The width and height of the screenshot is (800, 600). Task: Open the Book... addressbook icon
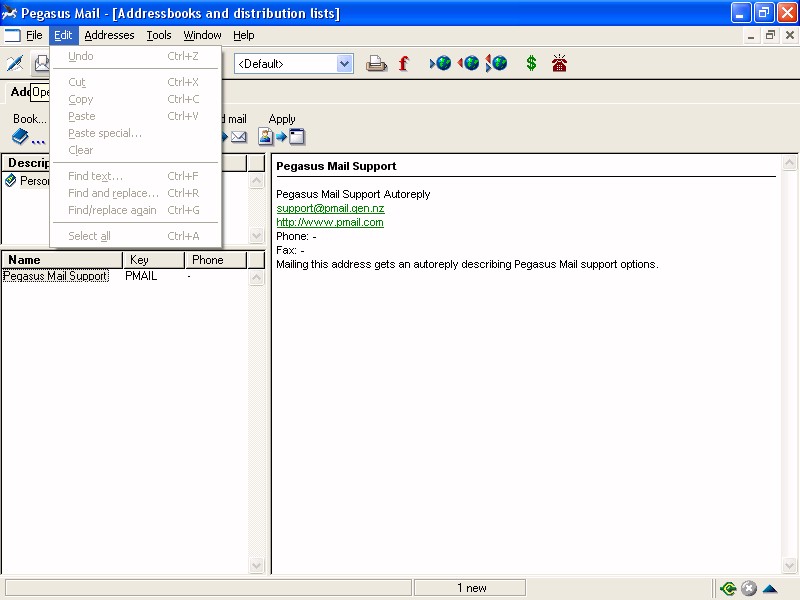pos(29,137)
